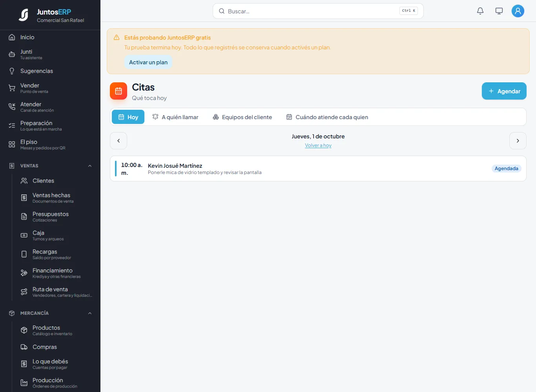The height and width of the screenshot is (392, 536).
Task: Open Clientes under Ventas
Action: [x=56, y=181]
